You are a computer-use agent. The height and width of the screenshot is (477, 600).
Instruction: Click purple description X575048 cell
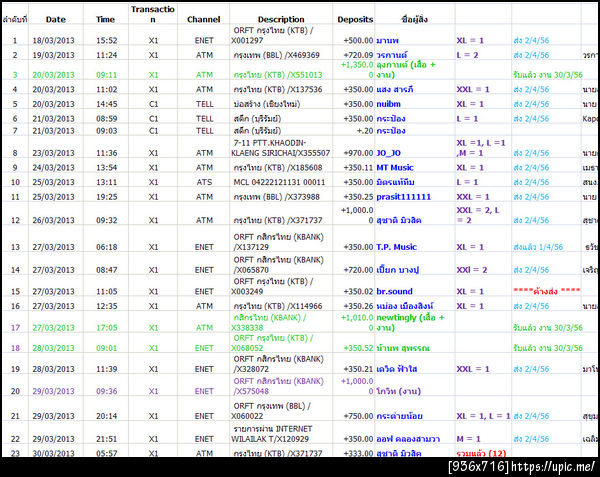(x=278, y=386)
